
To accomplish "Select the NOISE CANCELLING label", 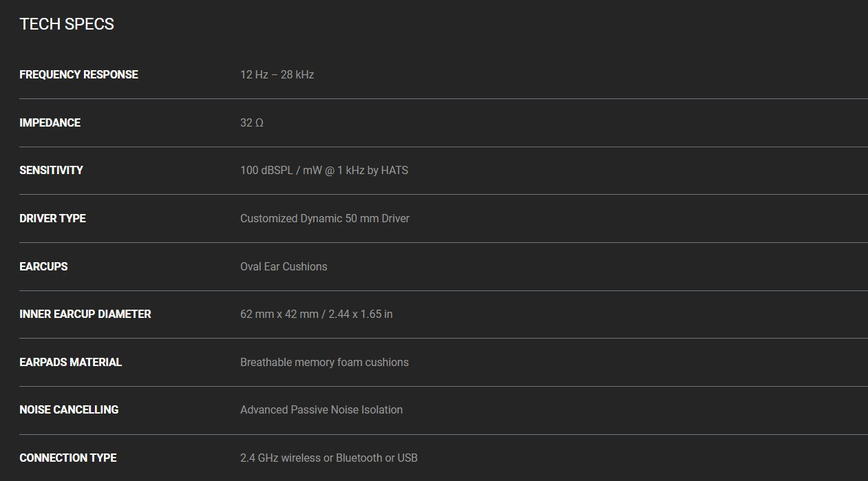I will pos(69,409).
